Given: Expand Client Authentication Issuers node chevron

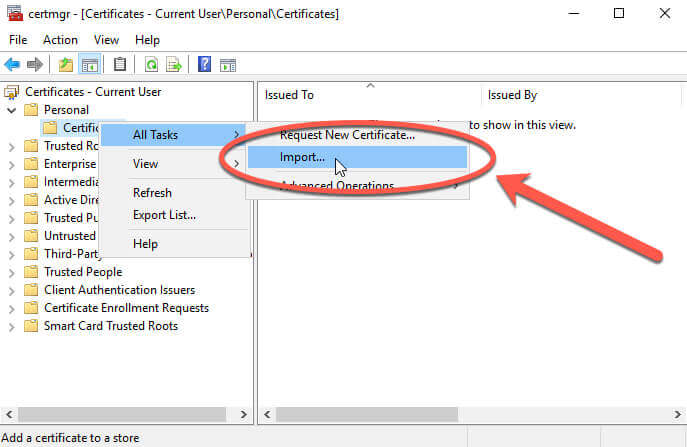Looking at the screenshot, I should (11, 291).
